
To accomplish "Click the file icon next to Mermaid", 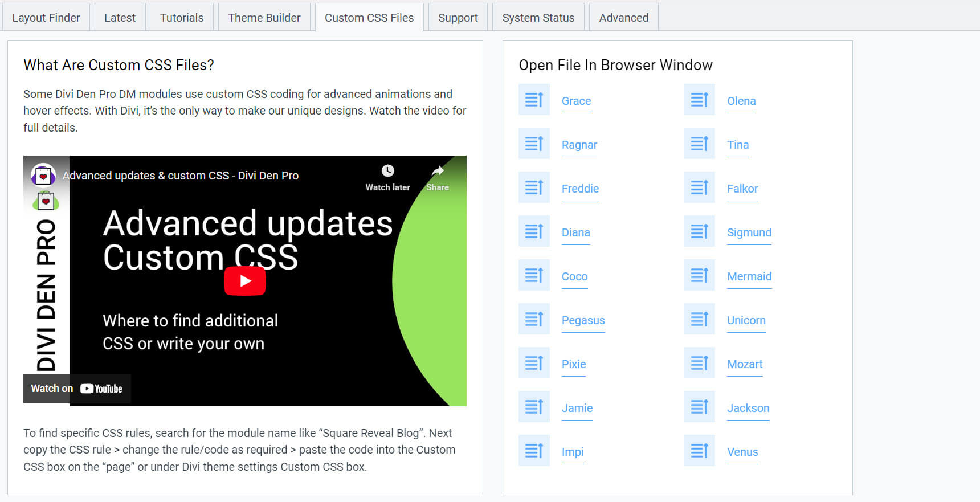I will (699, 275).
